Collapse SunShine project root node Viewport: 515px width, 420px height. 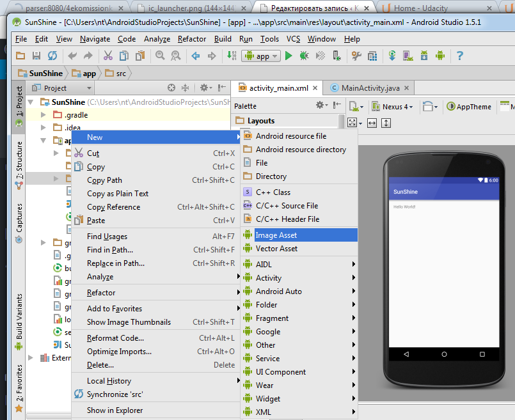tap(31, 102)
